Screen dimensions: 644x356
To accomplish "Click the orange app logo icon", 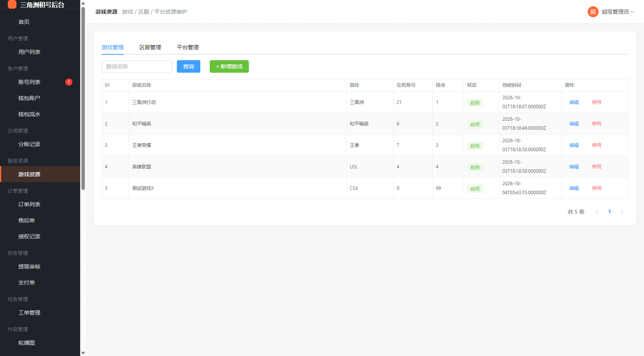I will tap(12, 4).
